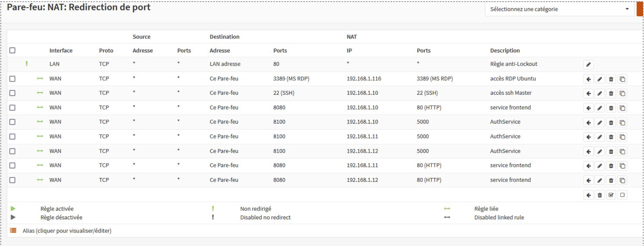This screenshot has height=246, width=644.
Task: Toggle green exclamation on LAN anti-Lockout row
Action: coord(27,63)
